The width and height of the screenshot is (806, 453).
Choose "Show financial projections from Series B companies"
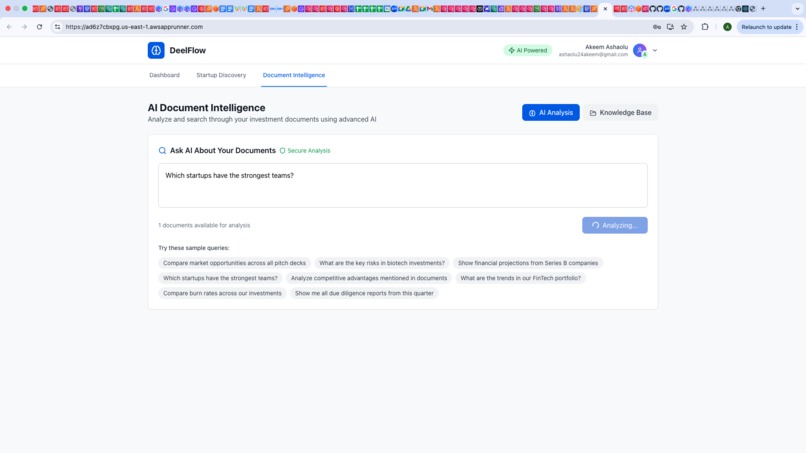(x=528, y=263)
